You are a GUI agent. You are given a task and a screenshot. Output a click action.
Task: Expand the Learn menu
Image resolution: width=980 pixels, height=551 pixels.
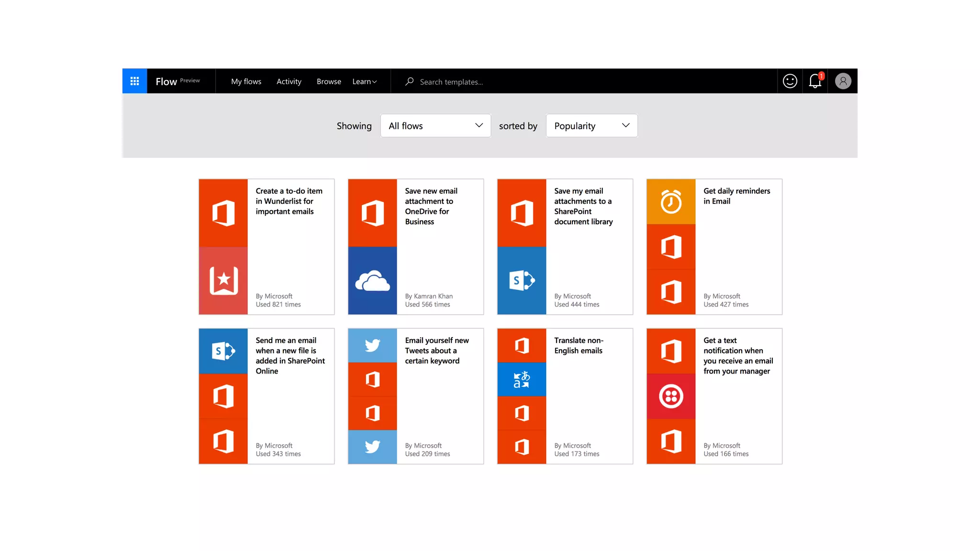(365, 82)
